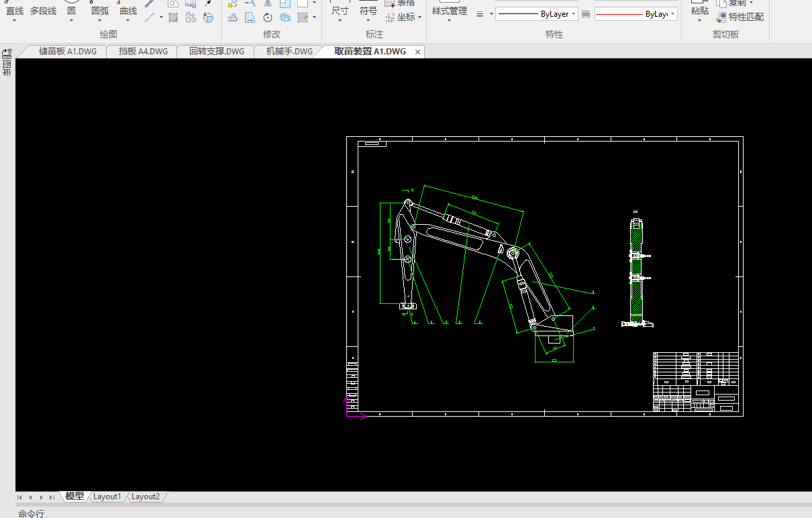Select the rotate tool in 修改 panel
Viewport: 812px width, 518px height.
pos(268,17)
